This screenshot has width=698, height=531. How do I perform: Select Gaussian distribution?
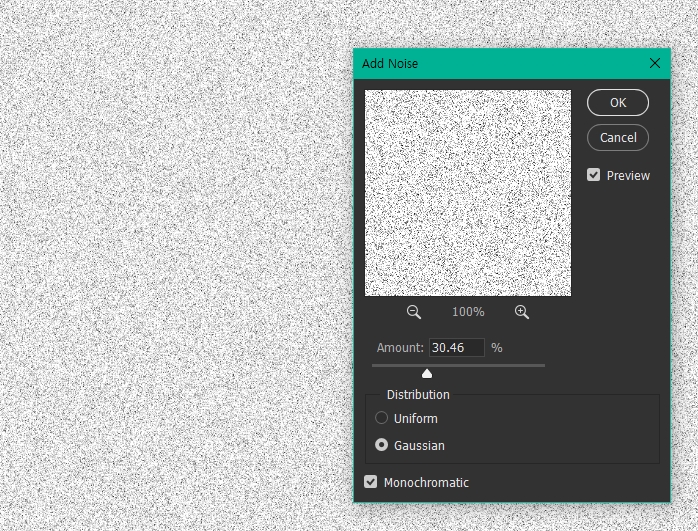coord(381,445)
